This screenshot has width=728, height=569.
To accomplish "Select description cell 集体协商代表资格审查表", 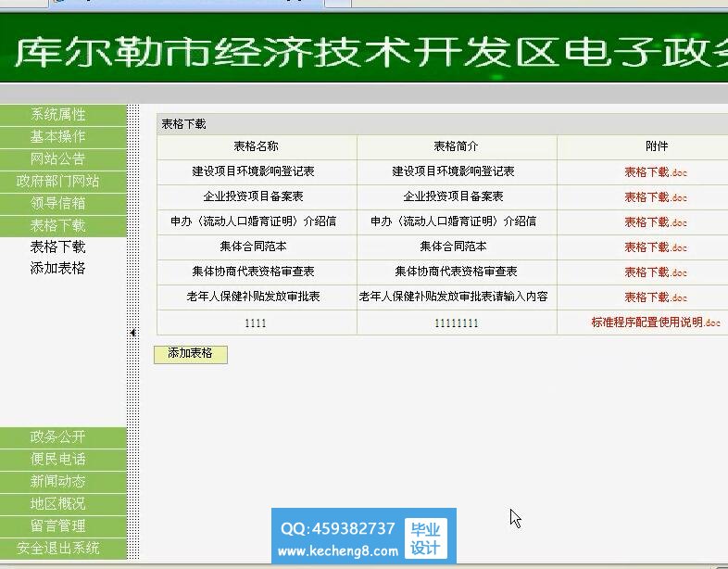I will [457, 272].
